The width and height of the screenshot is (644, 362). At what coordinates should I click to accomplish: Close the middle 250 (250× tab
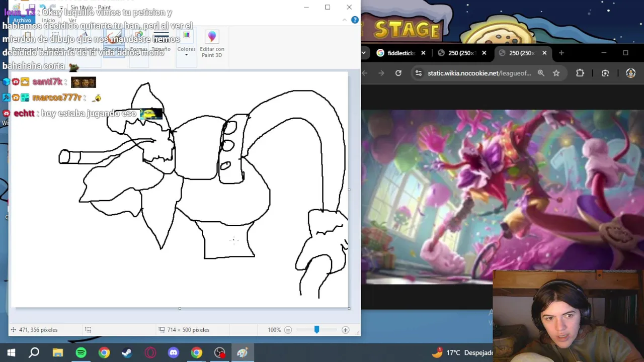pos(484,53)
